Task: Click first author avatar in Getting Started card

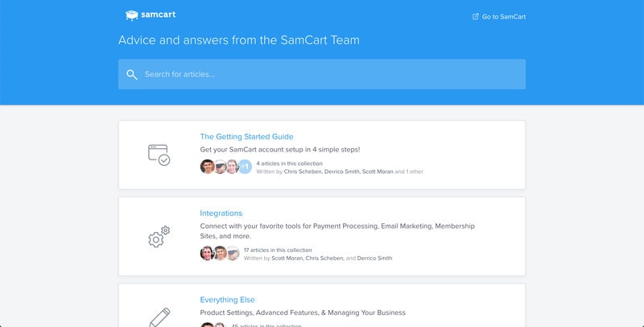Action: (x=208, y=167)
